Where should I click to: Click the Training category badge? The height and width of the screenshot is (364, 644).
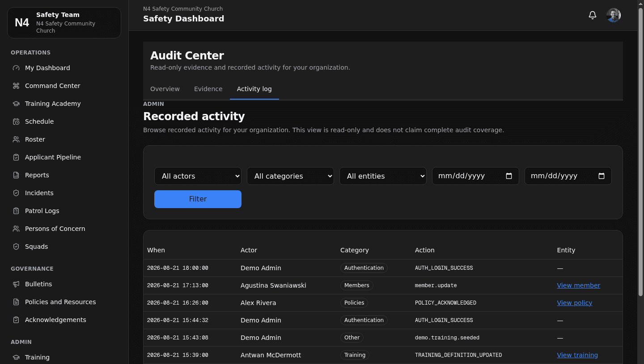tap(355, 355)
